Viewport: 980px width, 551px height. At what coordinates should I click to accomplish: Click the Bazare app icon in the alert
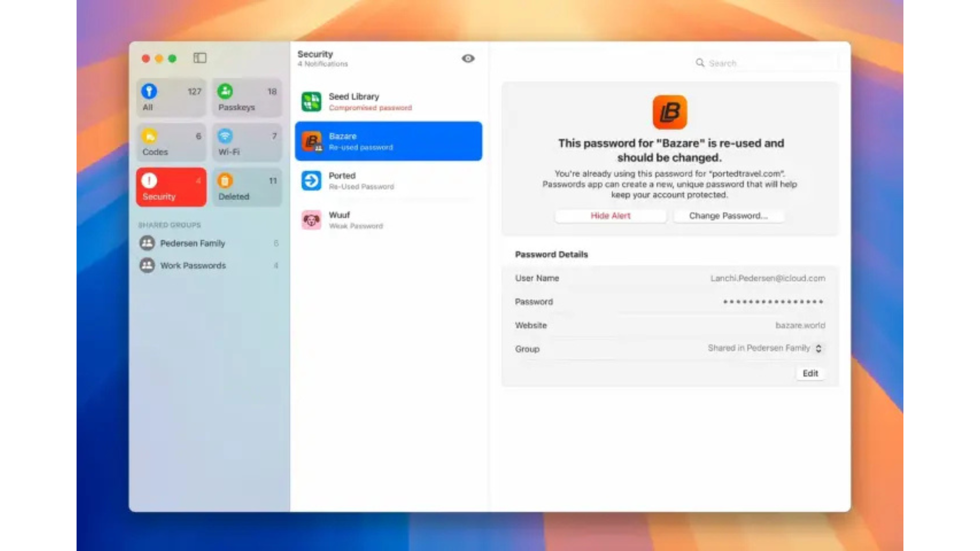point(670,112)
